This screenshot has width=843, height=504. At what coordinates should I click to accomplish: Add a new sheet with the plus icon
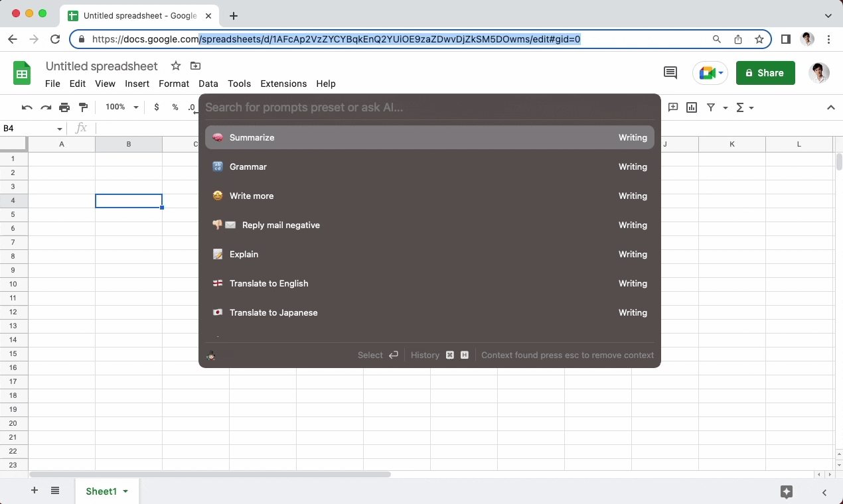click(x=35, y=491)
